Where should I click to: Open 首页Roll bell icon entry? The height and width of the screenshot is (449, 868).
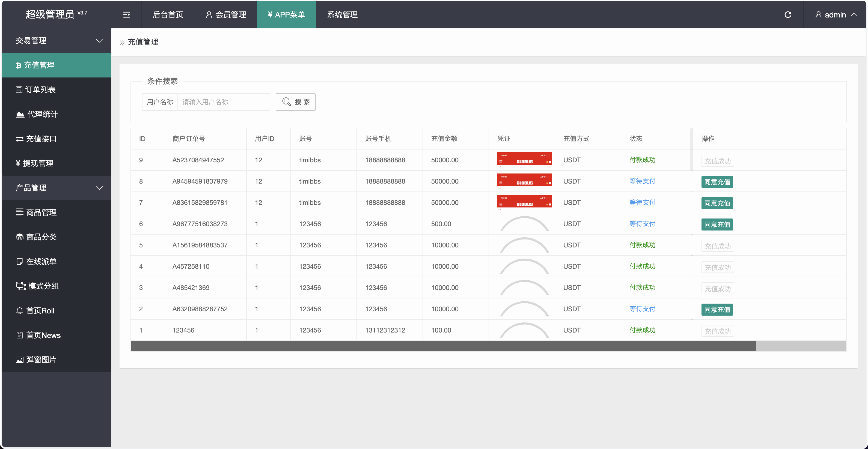20,310
